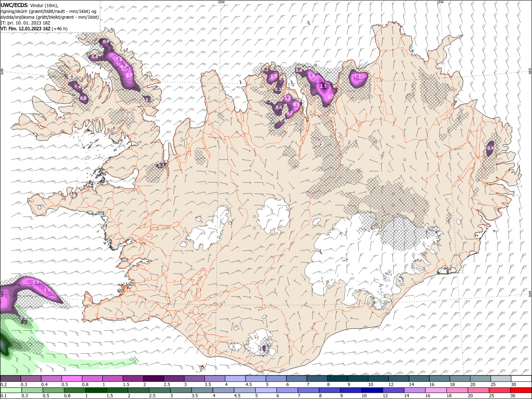Click the 'rigning/skúrir' legend description line
The image size is (532, 399).
tap(48, 11)
